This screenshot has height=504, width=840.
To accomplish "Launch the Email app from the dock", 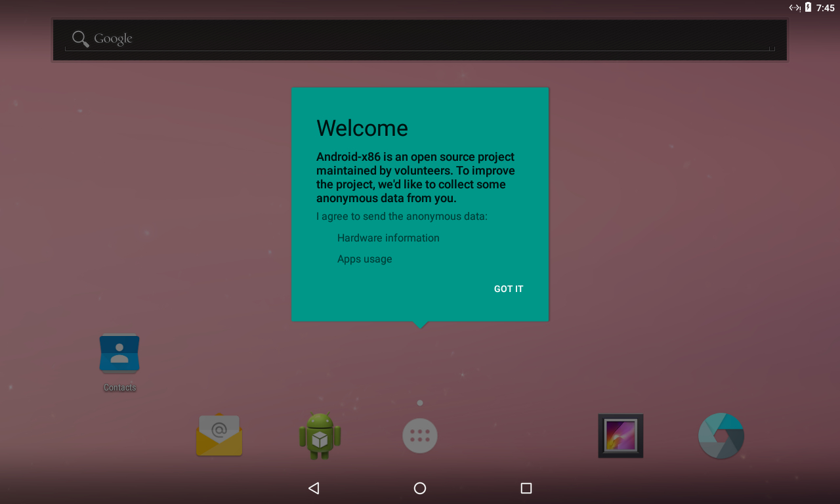I will (219, 435).
